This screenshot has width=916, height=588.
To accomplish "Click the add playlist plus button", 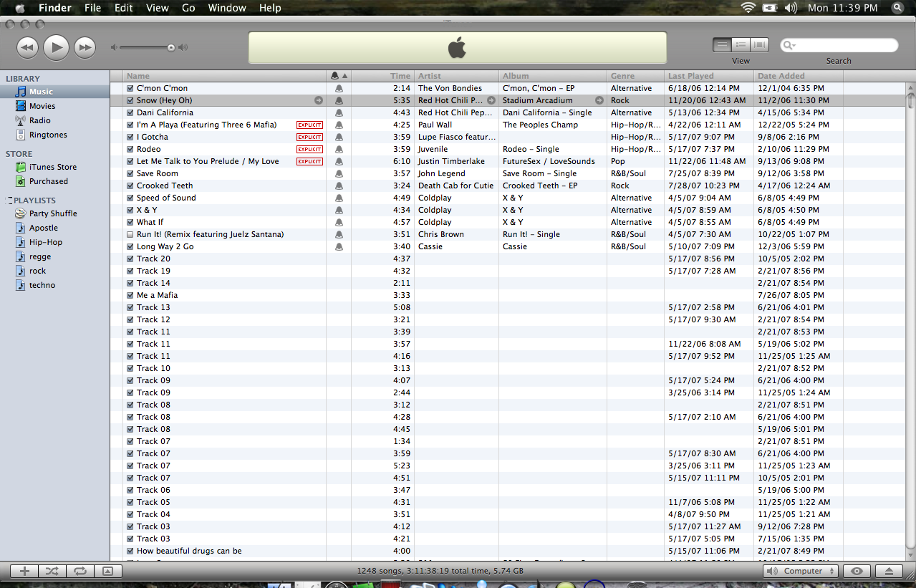I will tap(24, 571).
